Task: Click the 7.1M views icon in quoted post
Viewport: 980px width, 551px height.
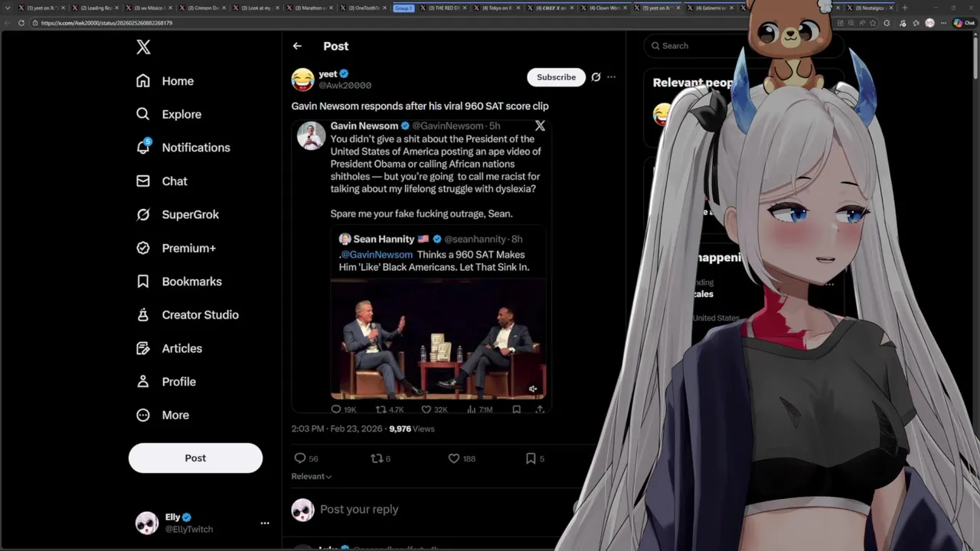Action: click(470, 409)
